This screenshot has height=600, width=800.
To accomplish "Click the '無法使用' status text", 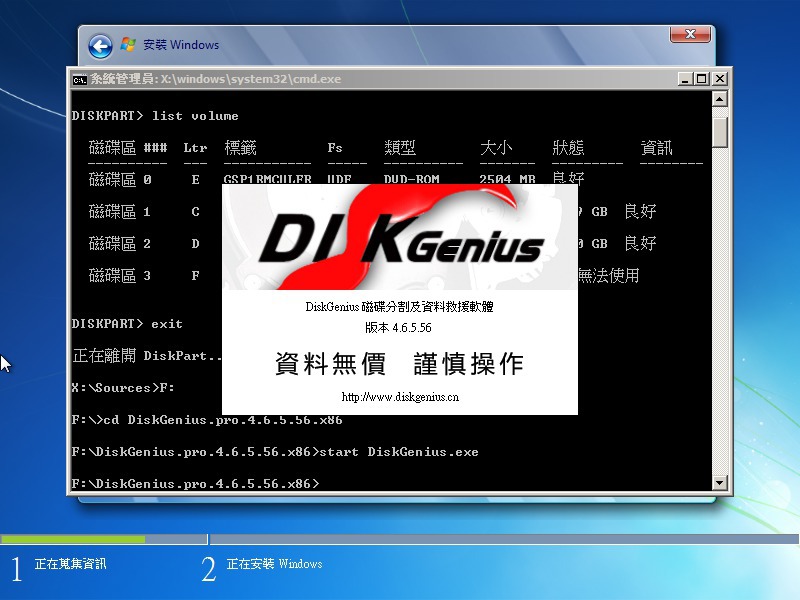I will click(x=608, y=276).
